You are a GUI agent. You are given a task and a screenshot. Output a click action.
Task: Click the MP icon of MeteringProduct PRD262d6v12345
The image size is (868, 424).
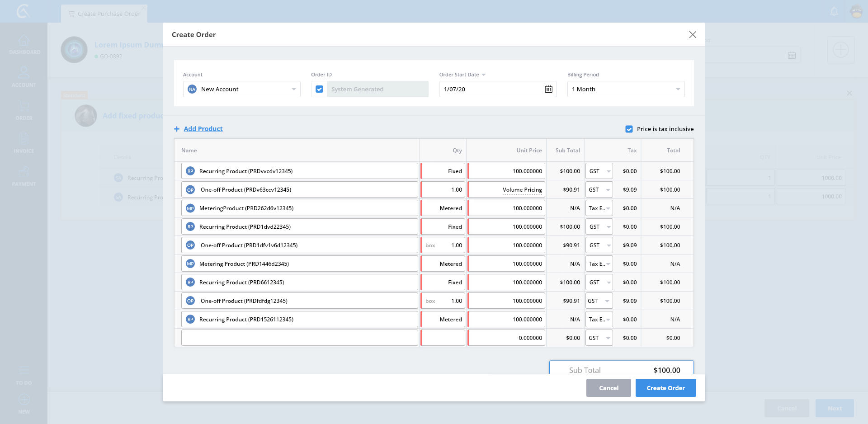(190, 208)
